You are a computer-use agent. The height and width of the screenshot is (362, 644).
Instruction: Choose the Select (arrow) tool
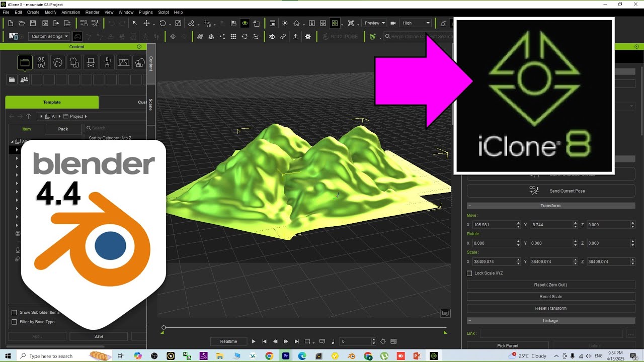(134, 23)
